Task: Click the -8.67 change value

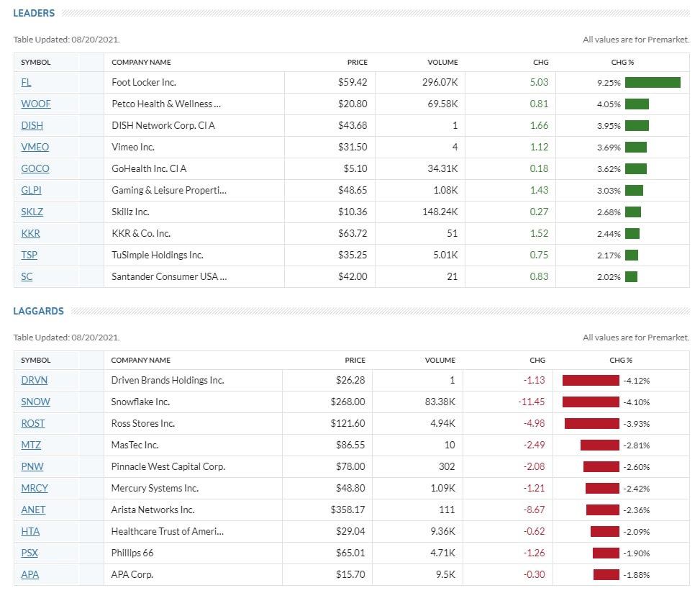Action: coord(535,510)
